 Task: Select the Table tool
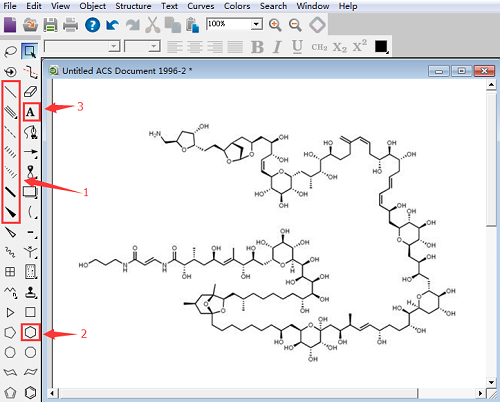(x=10, y=272)
